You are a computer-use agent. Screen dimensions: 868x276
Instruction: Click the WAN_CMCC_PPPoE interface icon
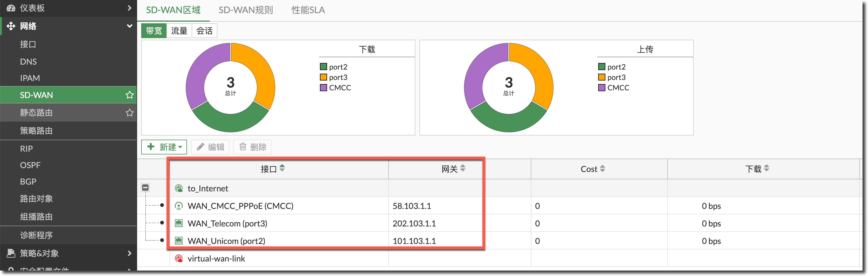click(x=178, y=206)
